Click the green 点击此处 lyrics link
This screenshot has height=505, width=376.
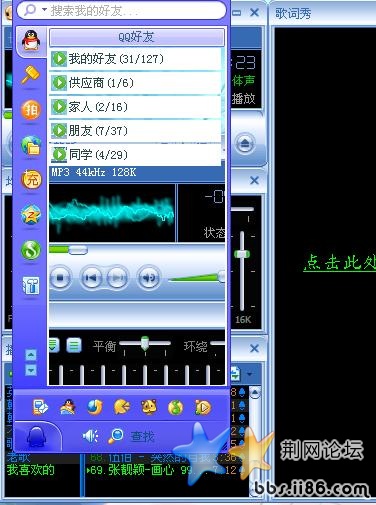point(340,263)
